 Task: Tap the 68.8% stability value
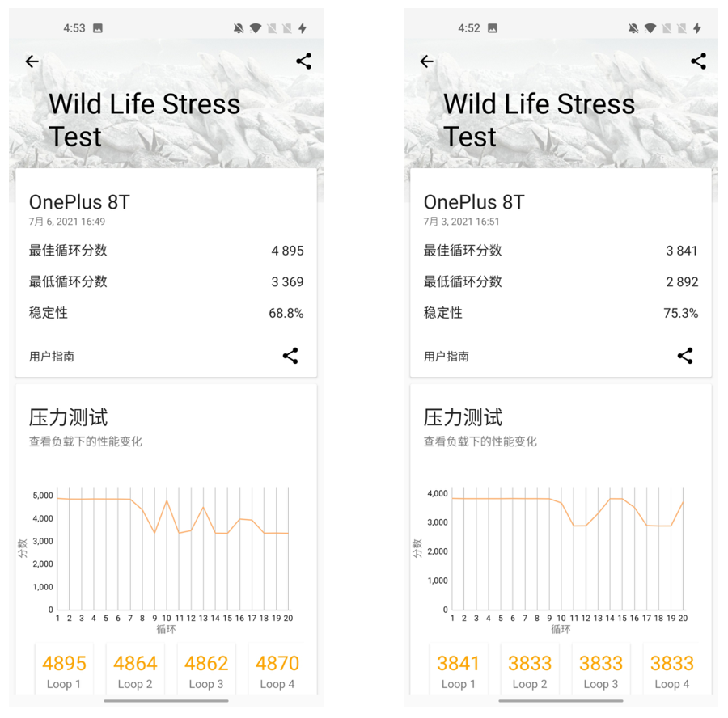click(x=286, y=313)
